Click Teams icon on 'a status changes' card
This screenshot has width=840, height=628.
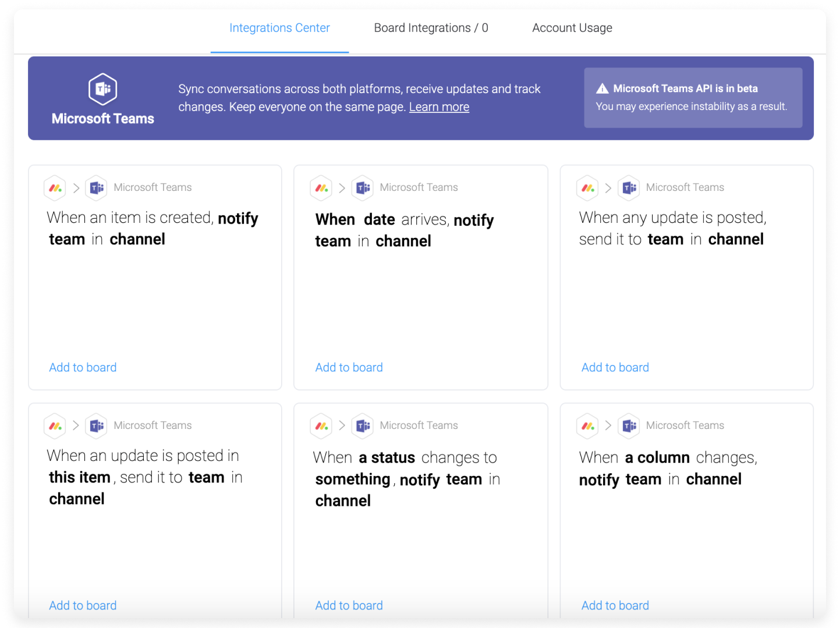tap(363, 426)
